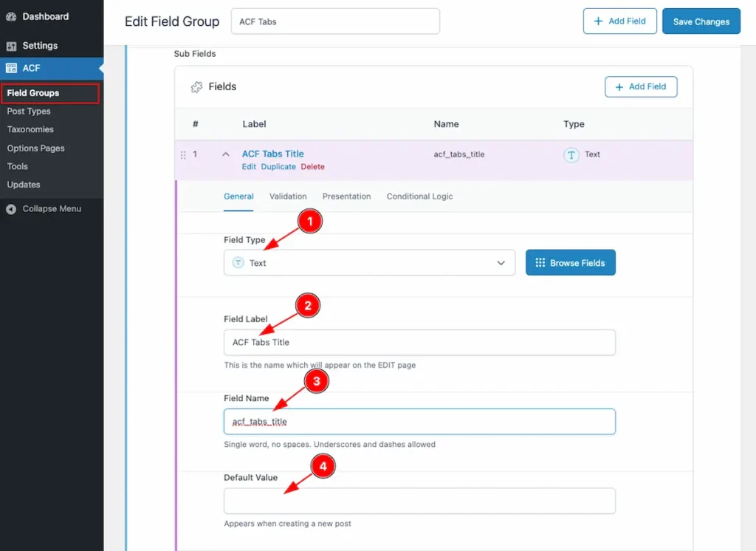The height and width of the screenshot is (551, 756).
Task: Open the Field Type dropdown
Action: coord(369,263)
